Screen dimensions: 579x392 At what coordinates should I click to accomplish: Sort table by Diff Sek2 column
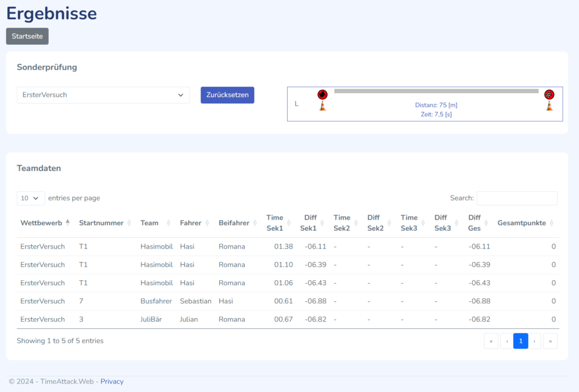coord(379,223)
